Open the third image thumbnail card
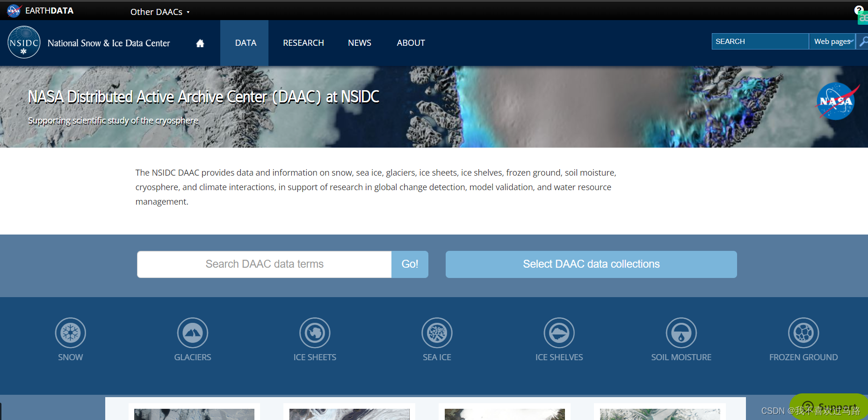Viewport: 868px width, 420px height. (505, 412)
